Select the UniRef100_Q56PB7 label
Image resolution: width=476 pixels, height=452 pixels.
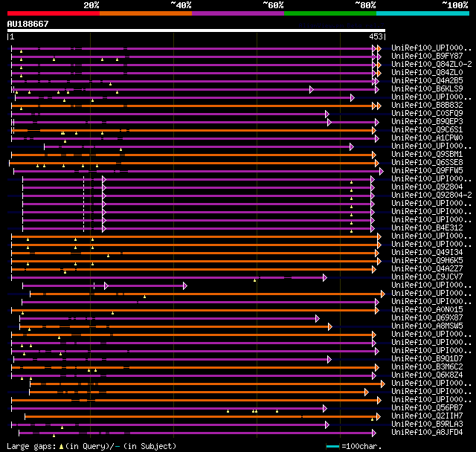pos(427,408)
